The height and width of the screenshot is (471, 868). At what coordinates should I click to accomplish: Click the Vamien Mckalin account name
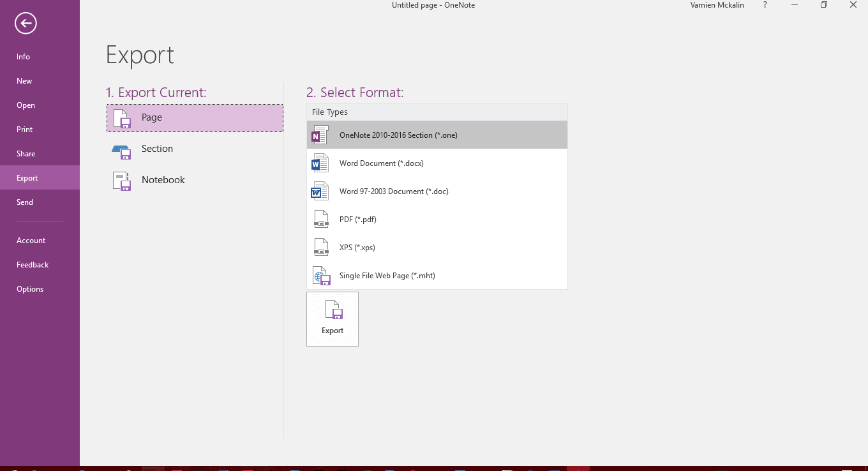717,5
